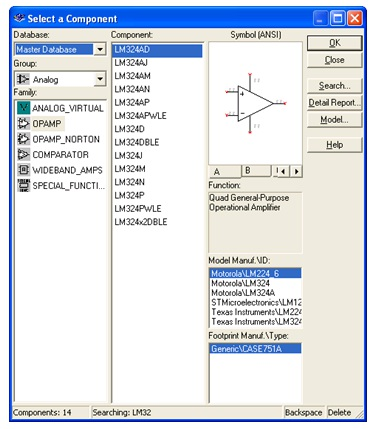Viewport: 373px width, 429px height.
Task: Click the Analog group icon in the combo box
Action: pyautogui.click(x=23, y=79)
